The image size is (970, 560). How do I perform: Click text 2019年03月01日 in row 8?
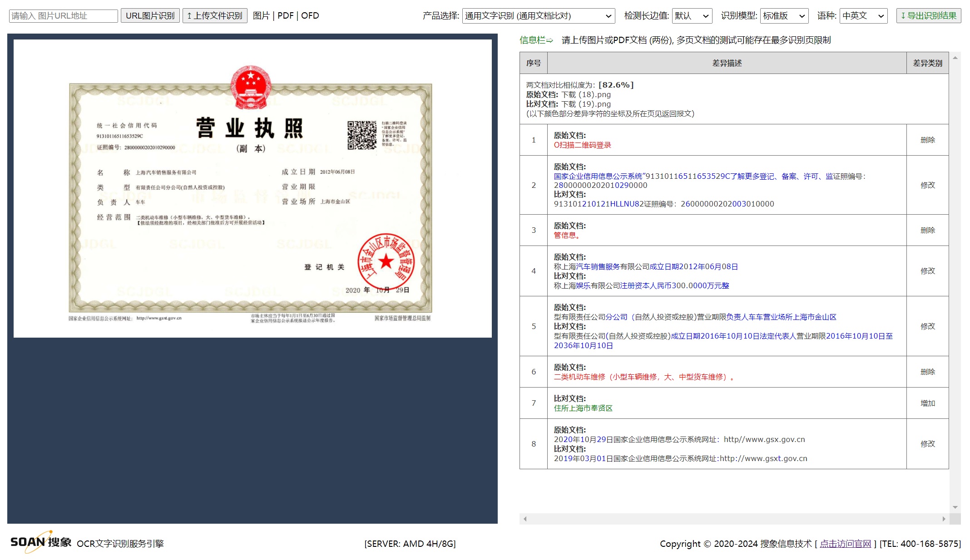click(x=584, y=458)
